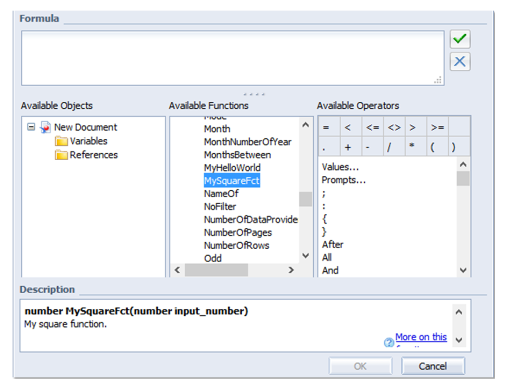The image size is (510, 384).
Task: Insert the not-equal <> operator
Action: pos(394,127)
